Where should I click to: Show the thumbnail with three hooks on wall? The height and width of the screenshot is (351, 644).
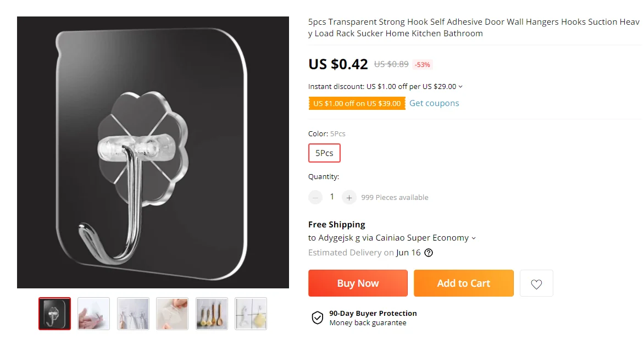133,314
